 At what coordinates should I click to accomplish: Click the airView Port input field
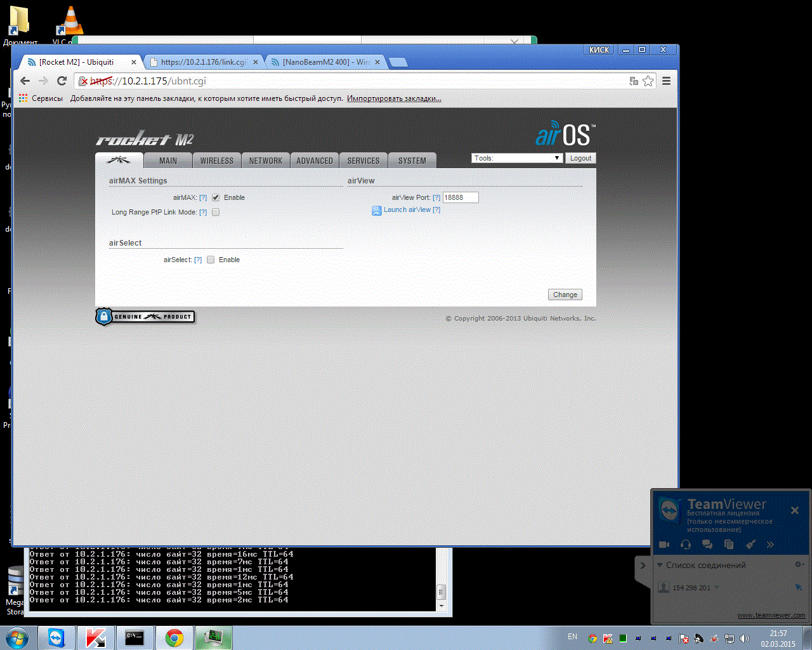(x=461, y=197)
